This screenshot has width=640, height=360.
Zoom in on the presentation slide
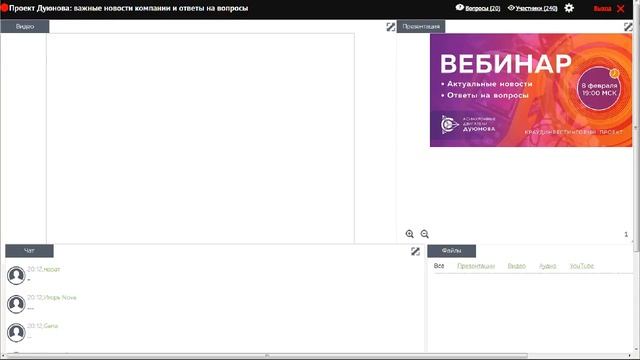pyautogui.click(x=409, y=234)
